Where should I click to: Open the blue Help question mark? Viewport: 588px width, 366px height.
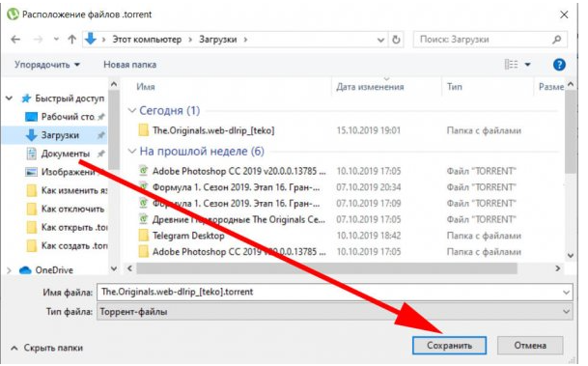[x=559, y=65]
